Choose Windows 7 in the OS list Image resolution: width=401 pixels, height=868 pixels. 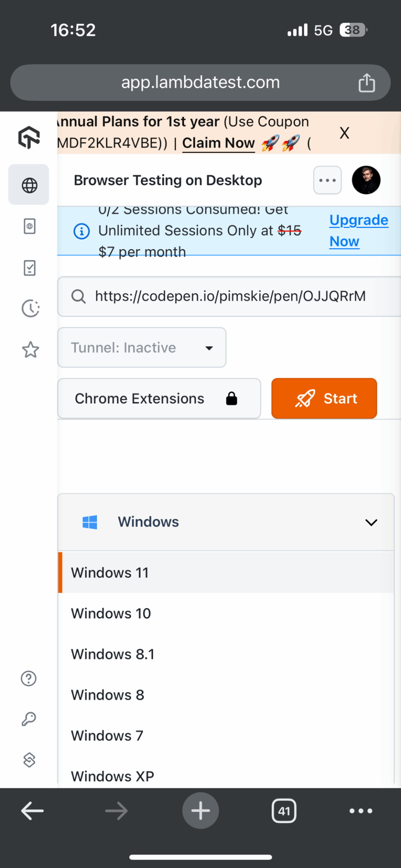tap(107, 736)
